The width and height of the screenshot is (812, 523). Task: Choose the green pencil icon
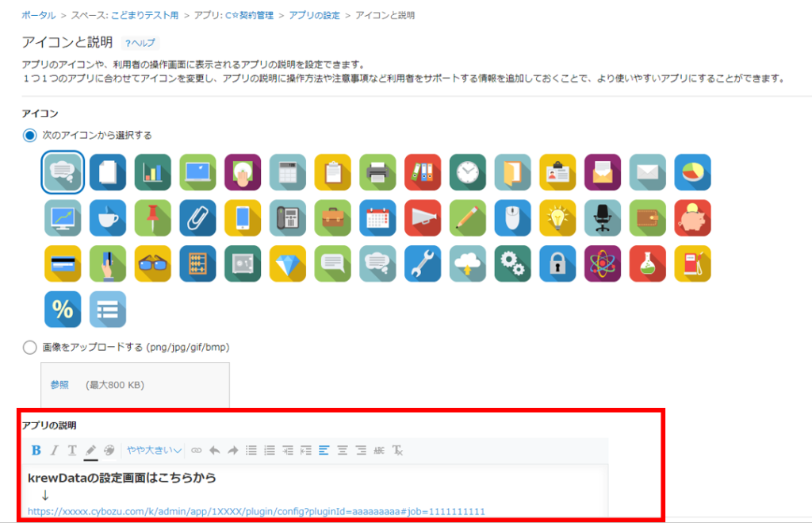pyautogui.click(x=468, y=217)
